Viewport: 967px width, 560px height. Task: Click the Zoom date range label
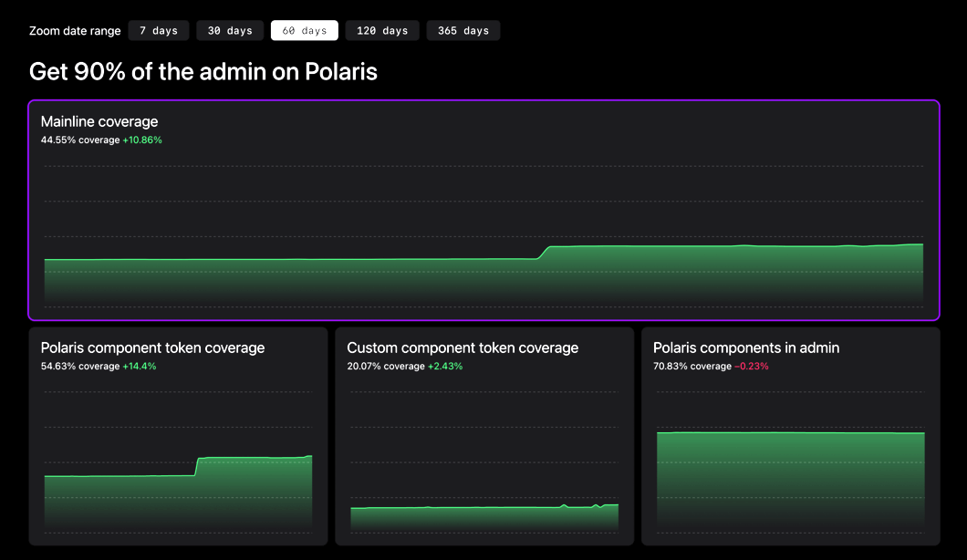tap(75, 31)
